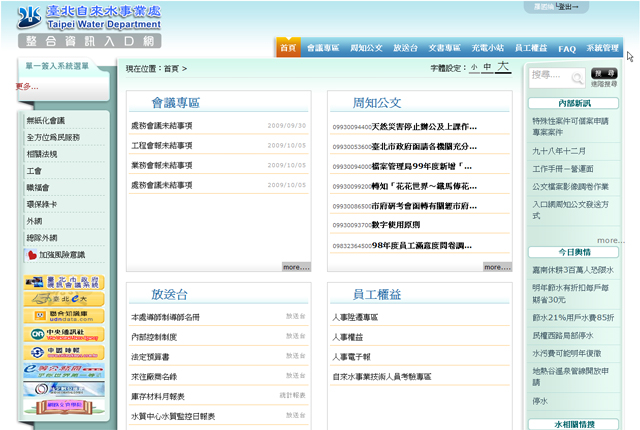Open 九十八年十二月 in 內部新訊

[559, 151]
